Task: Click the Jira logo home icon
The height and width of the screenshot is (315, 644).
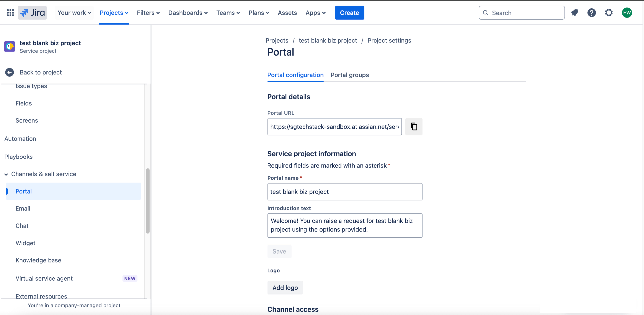Action: point(32,13)
